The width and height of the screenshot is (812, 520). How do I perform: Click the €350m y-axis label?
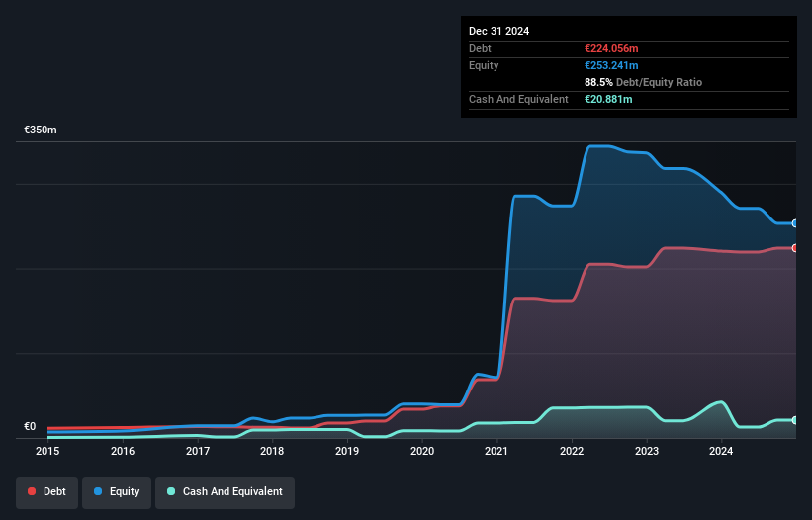tap(41, 130)
